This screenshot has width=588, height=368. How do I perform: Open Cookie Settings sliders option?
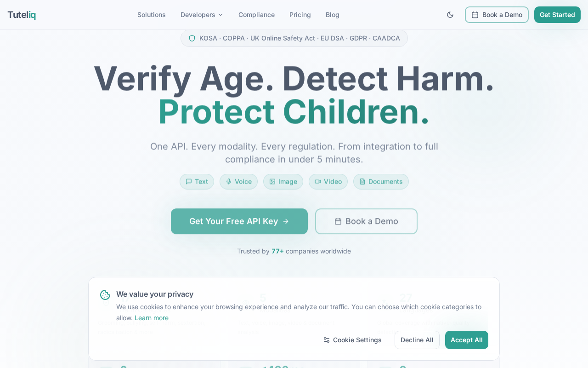point(352,340)
